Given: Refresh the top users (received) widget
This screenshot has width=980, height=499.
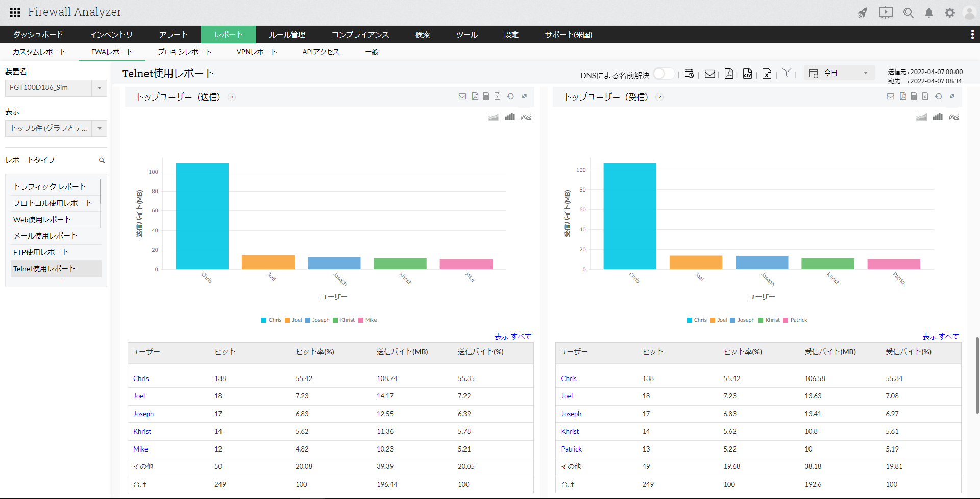Looking at the screenshot, I should tap(938, 96).
